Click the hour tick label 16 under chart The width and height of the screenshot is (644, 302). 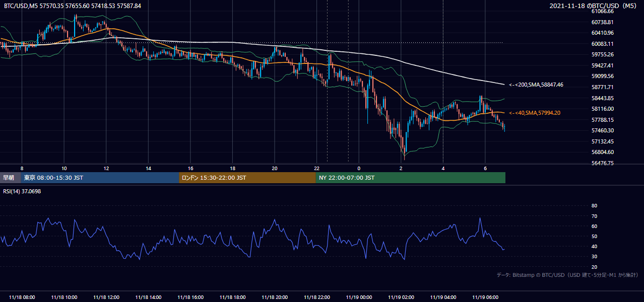(x=190, y=168)
